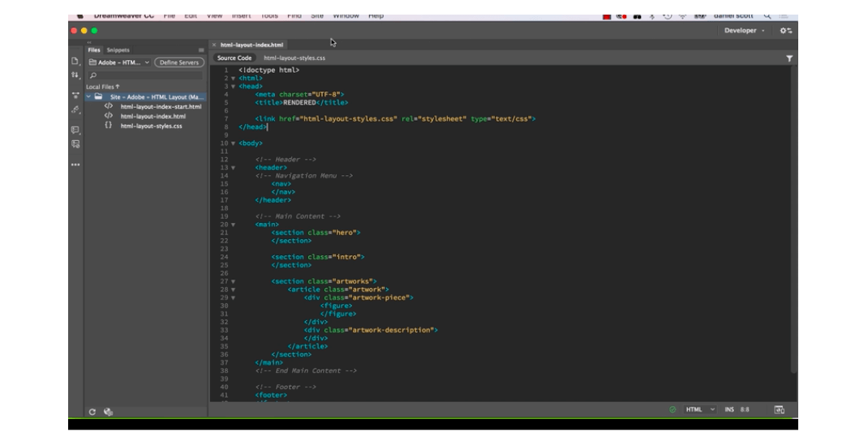Screen dimensions: 868x445
Task: Click the Files panel search field
Action: tap(145, 75)
